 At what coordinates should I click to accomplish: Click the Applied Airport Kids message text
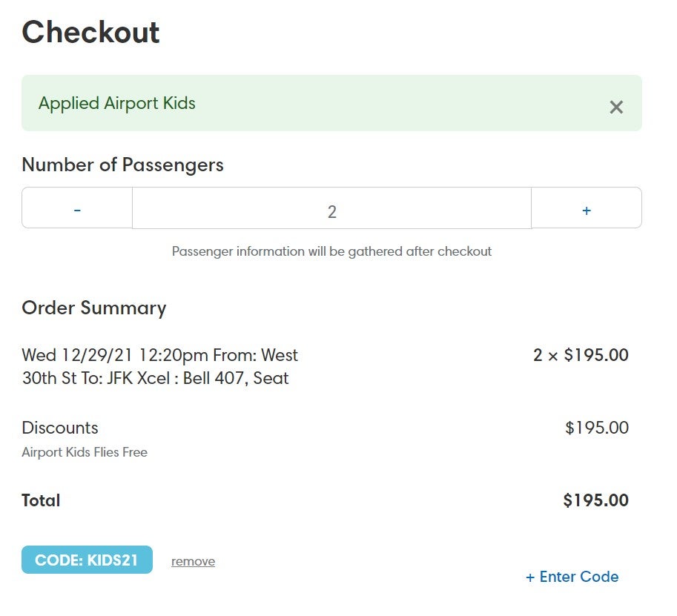pyautogui.click(x=117, y=103)
